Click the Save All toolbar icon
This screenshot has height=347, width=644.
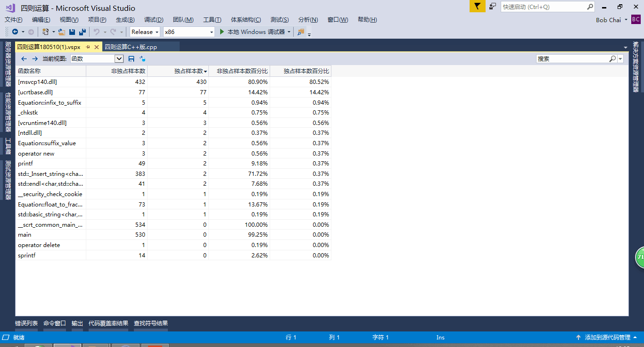(x=83, y=32)
